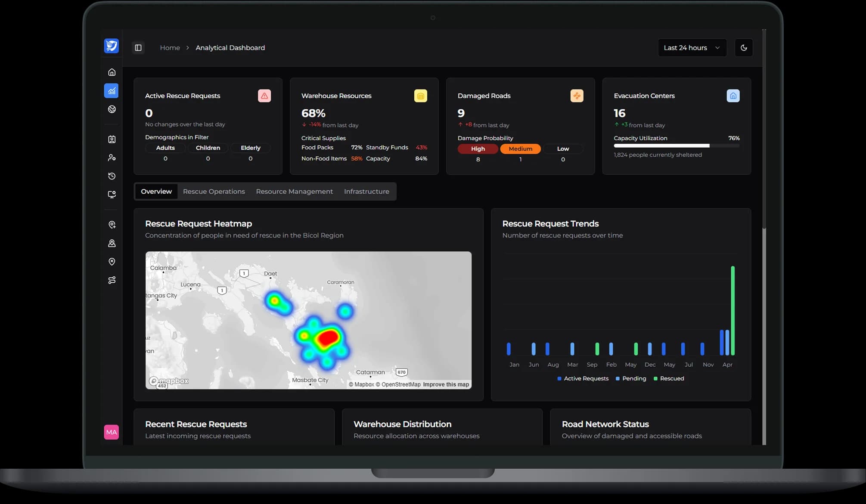Toggle the High damage probability filter
Screen dimensions: 866x504
pyautogui.click(x=478, y=149)
